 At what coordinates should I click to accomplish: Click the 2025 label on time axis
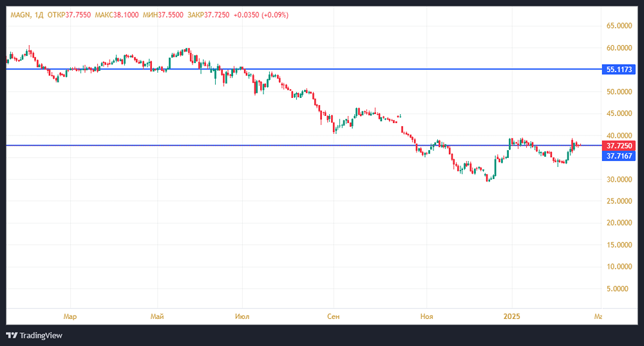(x=512, y=316)
